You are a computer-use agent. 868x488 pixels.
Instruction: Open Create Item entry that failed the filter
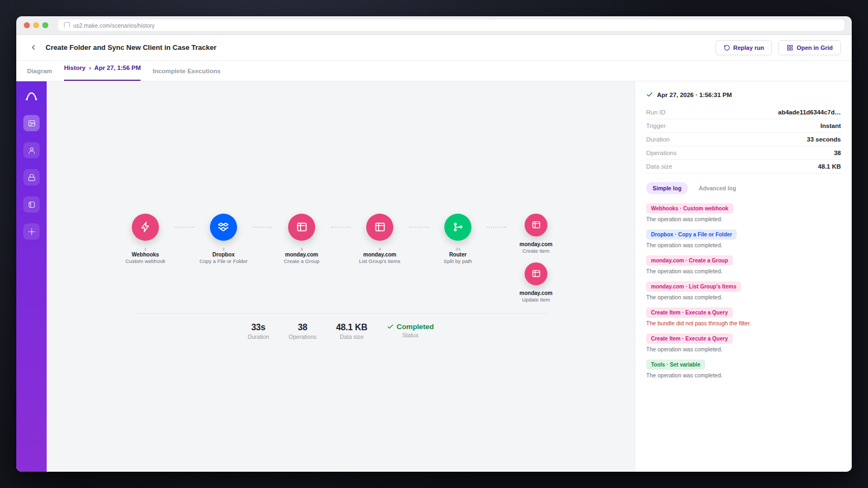[690, 312]
